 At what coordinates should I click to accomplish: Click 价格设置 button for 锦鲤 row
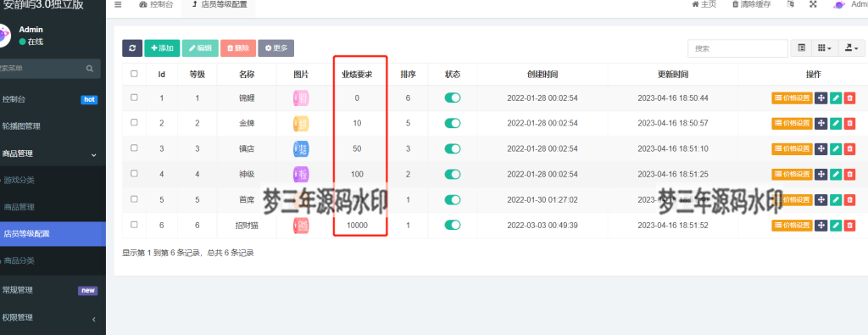tap(793, 98)
